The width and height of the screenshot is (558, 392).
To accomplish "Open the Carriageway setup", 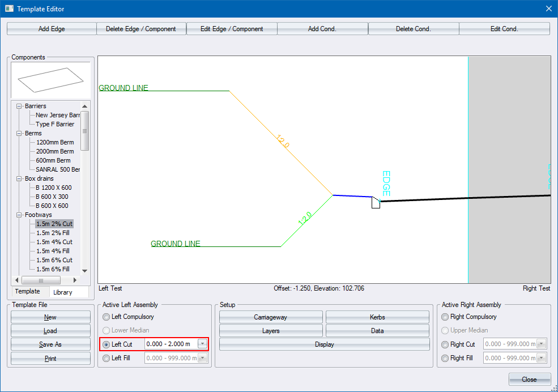I will click(x=271, y=317).
